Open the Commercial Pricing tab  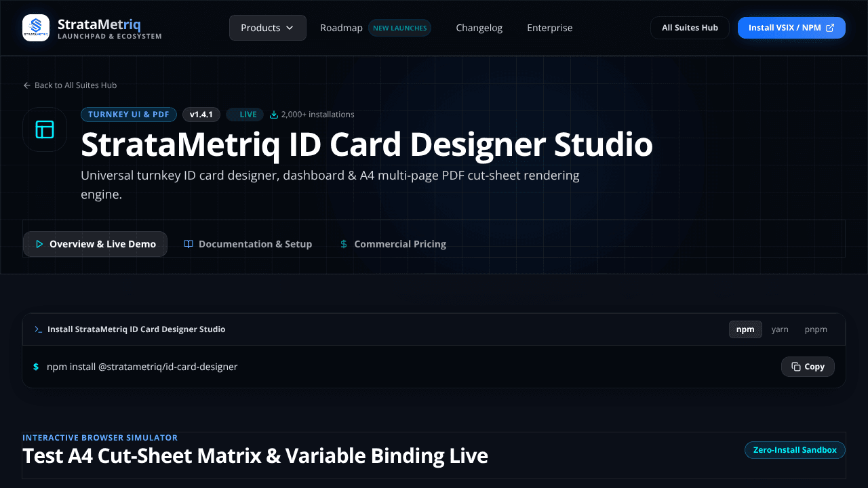tap(393, 244)
